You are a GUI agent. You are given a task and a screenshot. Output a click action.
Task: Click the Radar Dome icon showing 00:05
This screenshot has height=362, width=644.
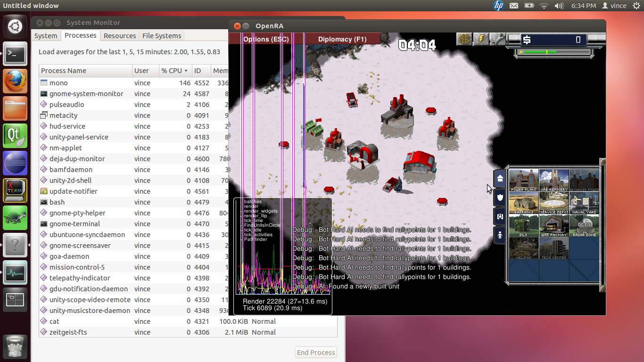pyautogui.click(x=584, y=226)
